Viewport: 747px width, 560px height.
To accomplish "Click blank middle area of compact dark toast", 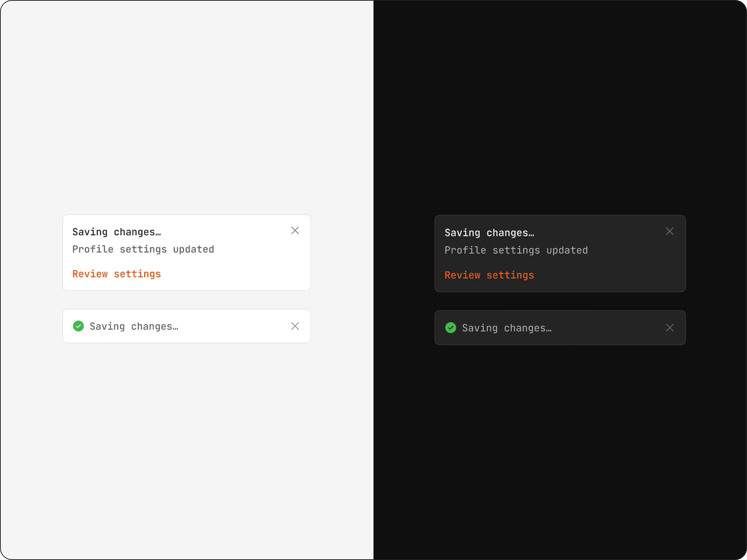I will click(x=609, y=328).
